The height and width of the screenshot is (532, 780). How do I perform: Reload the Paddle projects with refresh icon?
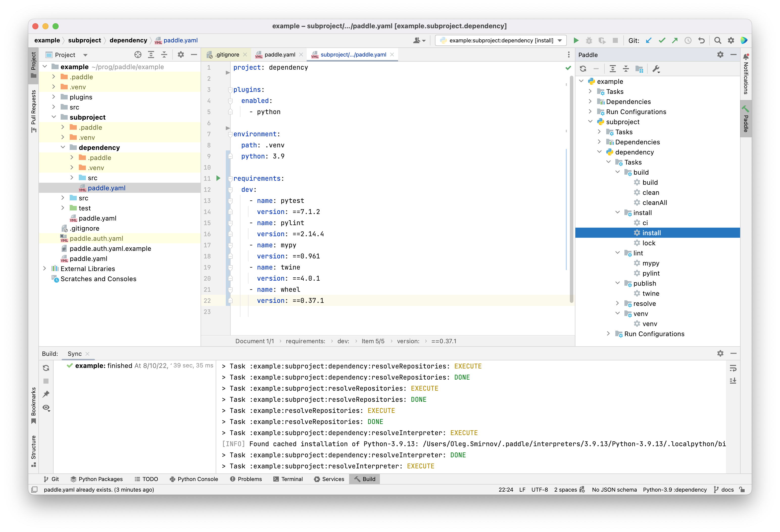(x=583, y=69)
